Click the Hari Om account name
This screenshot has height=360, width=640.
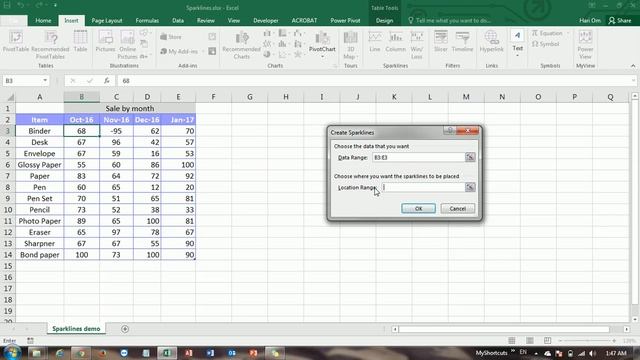[590, 20]
